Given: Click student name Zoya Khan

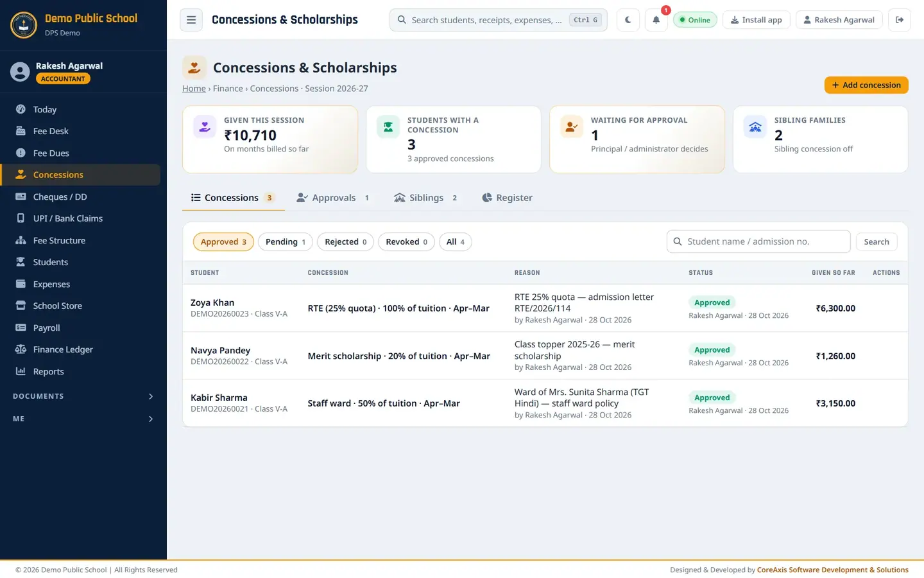Looking at the screenshot, I should point(212,302).
